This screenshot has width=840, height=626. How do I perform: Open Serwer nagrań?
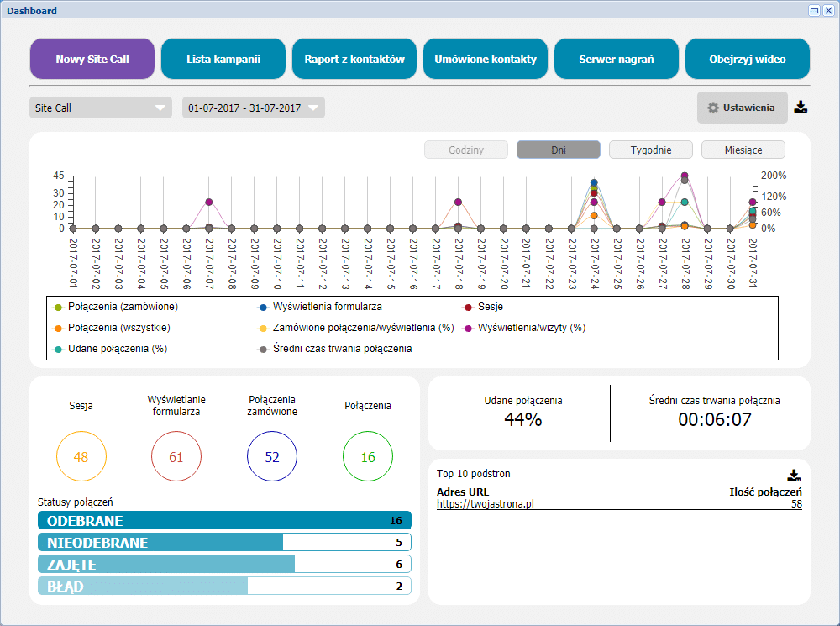coord(616,59)
